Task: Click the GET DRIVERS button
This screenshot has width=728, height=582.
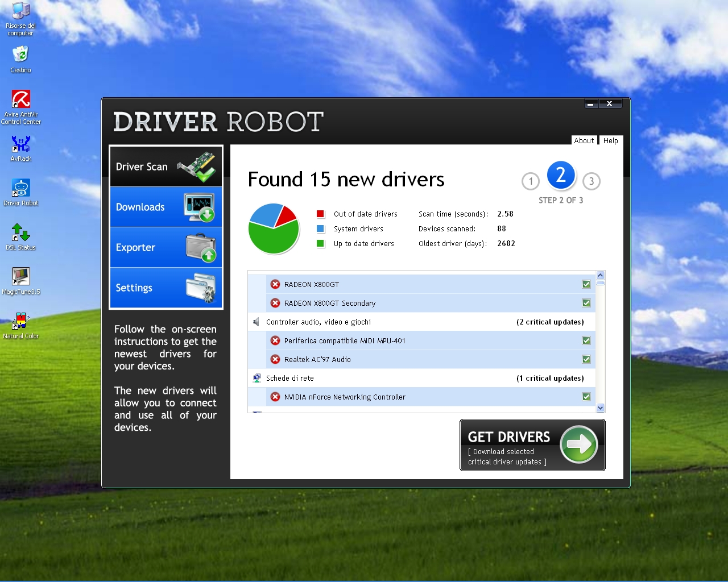Action: point(532,445)
